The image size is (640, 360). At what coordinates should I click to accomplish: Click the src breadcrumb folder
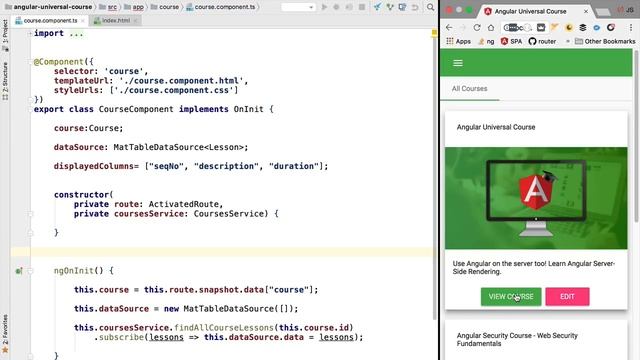(108, 7)
